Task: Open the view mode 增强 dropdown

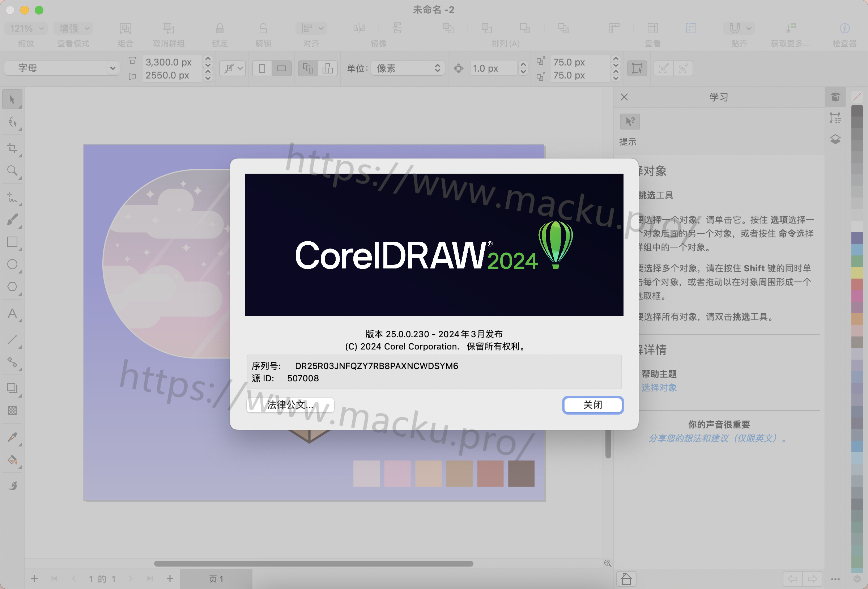Action: pyautogui.click(x=73, y=29)
